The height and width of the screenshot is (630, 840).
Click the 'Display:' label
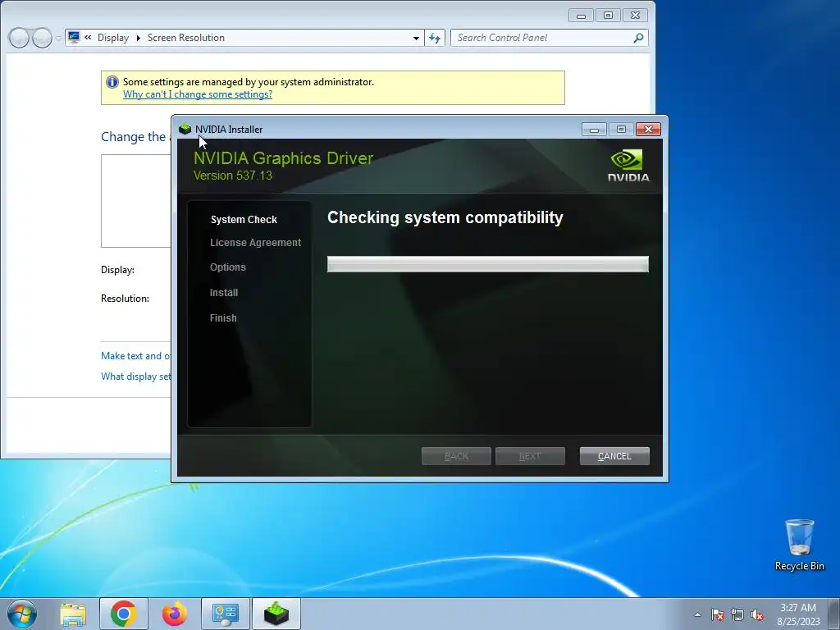pyautogui.click(x=117, y=269)
